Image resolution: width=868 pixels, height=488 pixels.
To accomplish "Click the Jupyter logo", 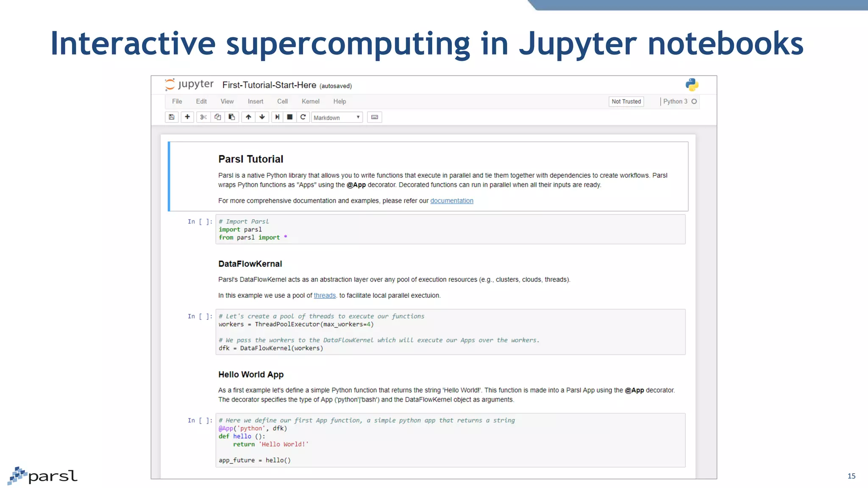I will click(x=189, y=84).
